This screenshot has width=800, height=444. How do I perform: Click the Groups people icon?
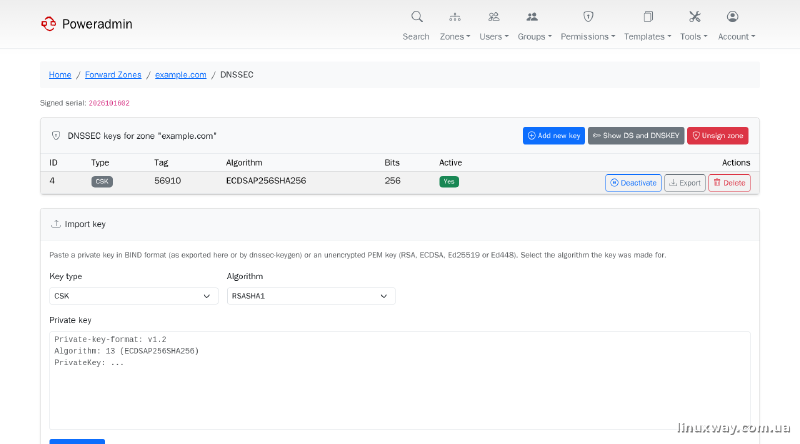pos(532,17)
